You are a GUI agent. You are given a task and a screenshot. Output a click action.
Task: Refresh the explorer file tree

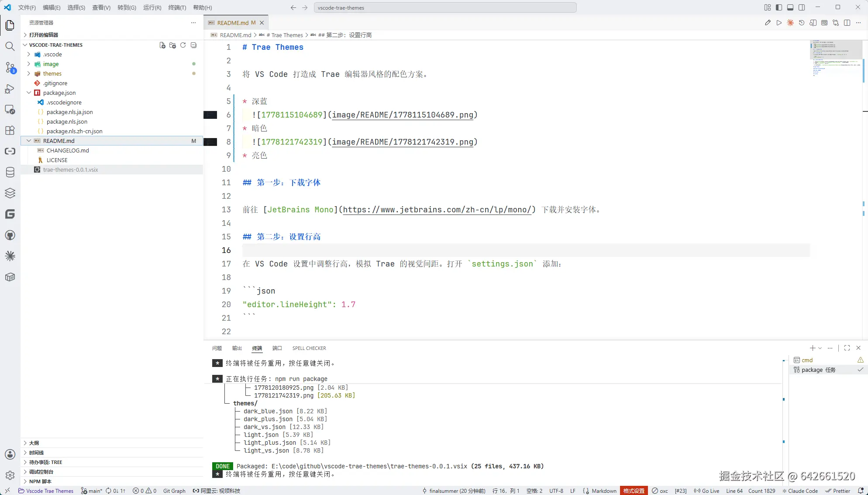[x=183, y=45]
